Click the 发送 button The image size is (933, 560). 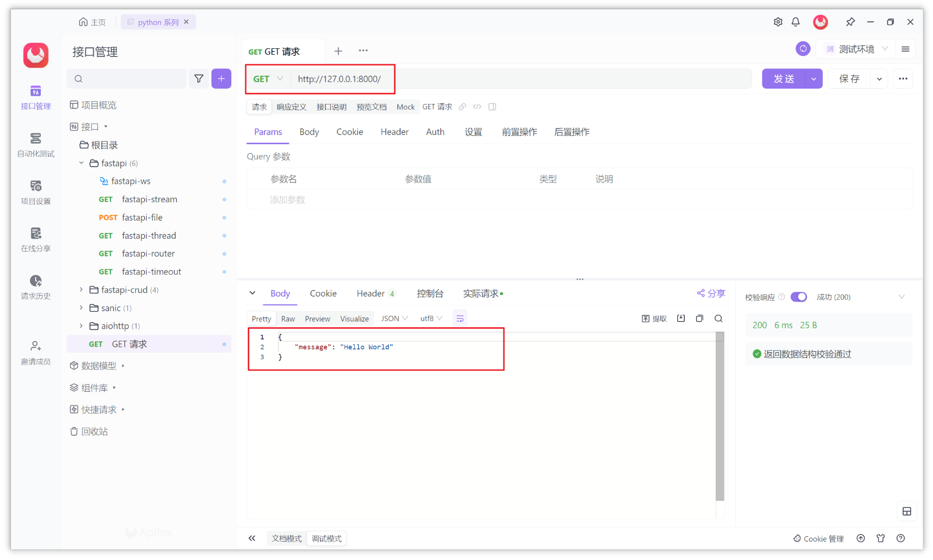[784, 78]
